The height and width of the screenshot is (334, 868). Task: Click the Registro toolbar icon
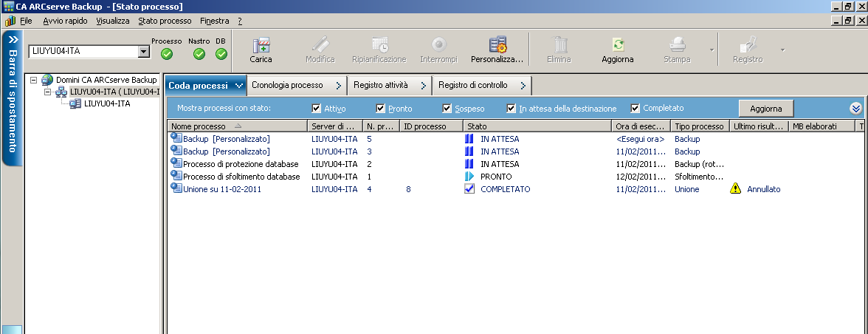748,45
